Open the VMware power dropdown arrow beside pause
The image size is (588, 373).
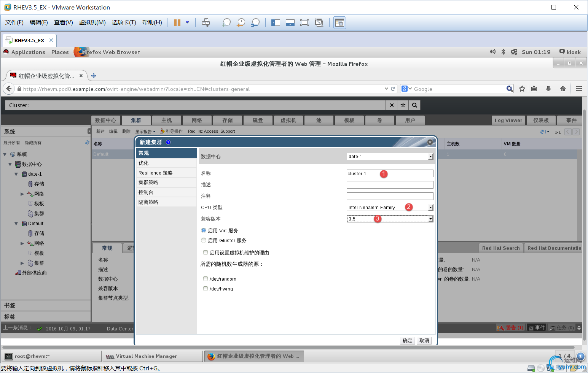tap(187, 22)
